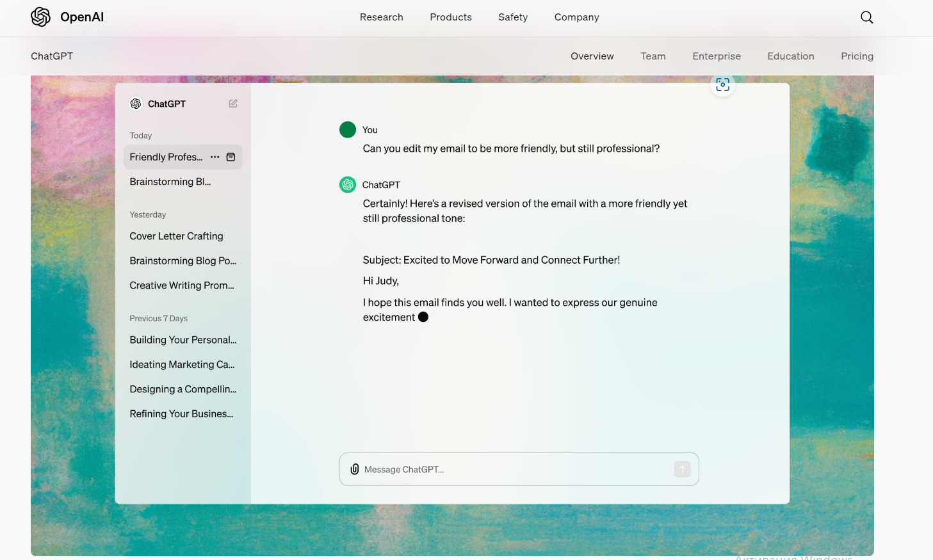Click the Today section label
The width and height of the screenshot is (933, 560).
(x=141, y=136)
